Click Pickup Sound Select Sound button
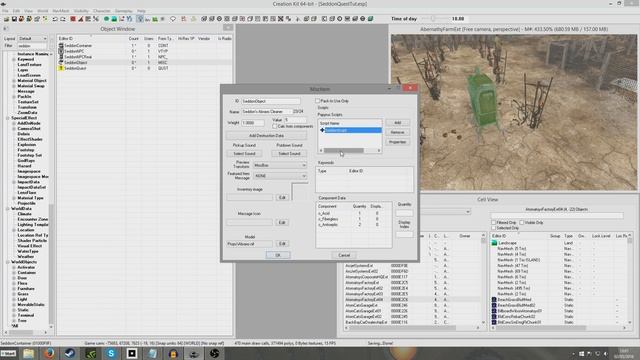640x360 pixels. [244, 153]
